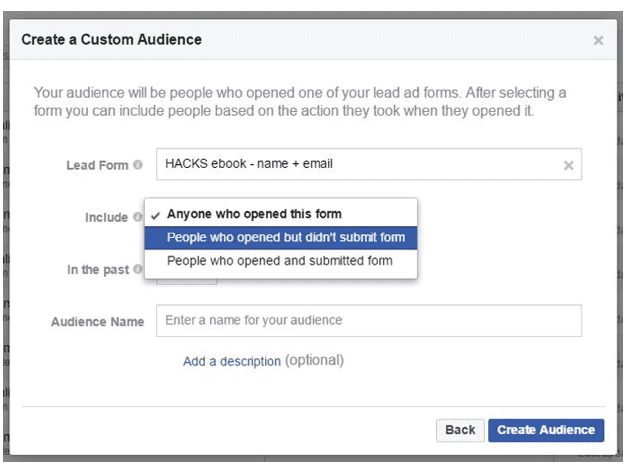The height and width of the screenshot is (466, 627).
Task: Focus the Audience Name text field
Action: [x=369, y=321]
